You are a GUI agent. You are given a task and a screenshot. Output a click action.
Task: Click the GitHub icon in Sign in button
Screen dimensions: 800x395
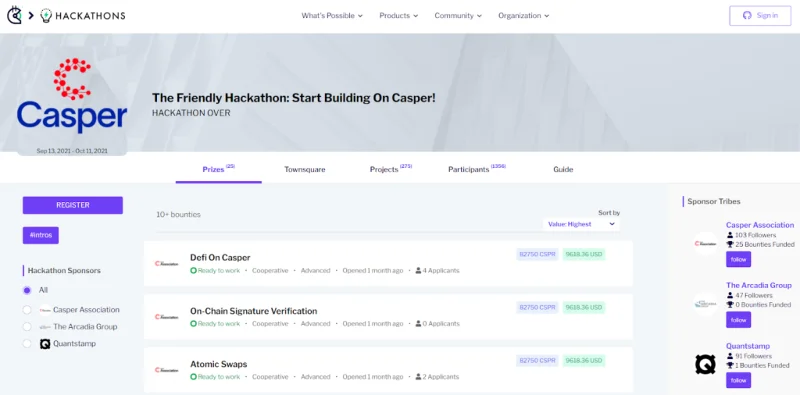(x=747, y=16)
